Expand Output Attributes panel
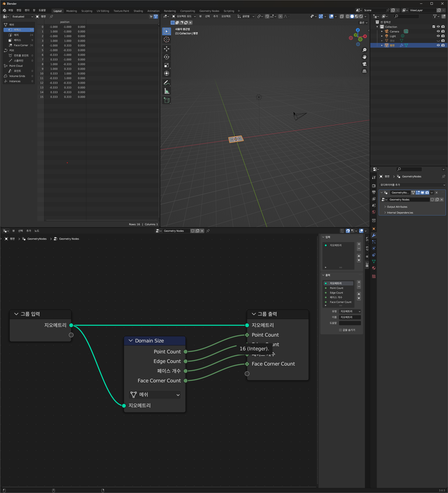Screen dimensions: 448x493 397,207
